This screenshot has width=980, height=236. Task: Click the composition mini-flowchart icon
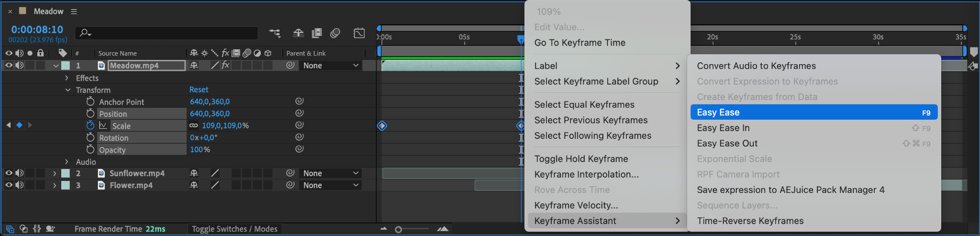pos(275,33)
